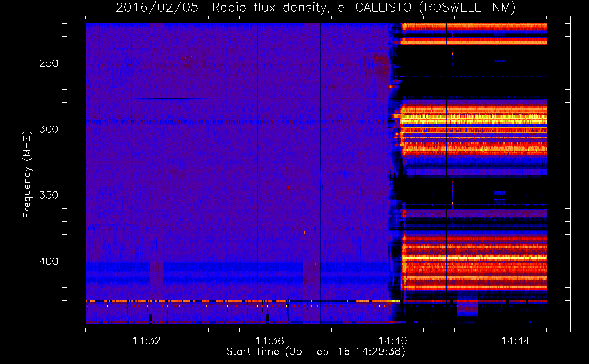Viewport: 589px width, 364px height.
Task: Click the 'Start Time (05-Feb-16 14:29:38)' axis label
Action: click(x=316, y=352)
